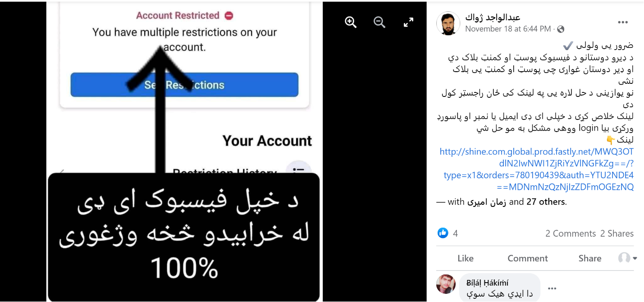Image resolution: width=644 pixels, height=302 pixels.
Task: Show the 27 others tagged list
Action: click(546, 202)
